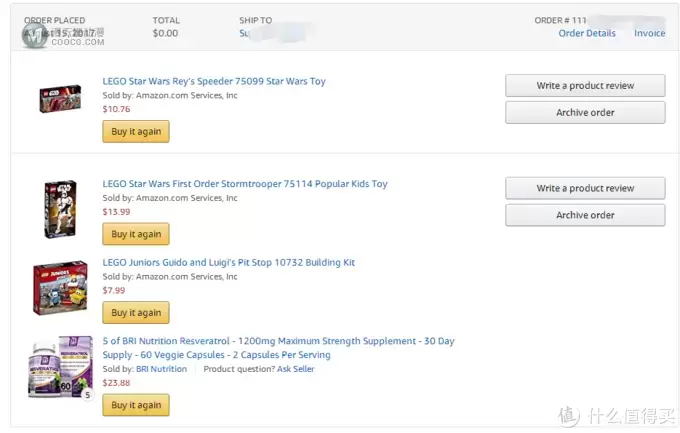Buy Rey's Speeder again
The height and width of the screenshot is (433, 680).
click(136, 131)
